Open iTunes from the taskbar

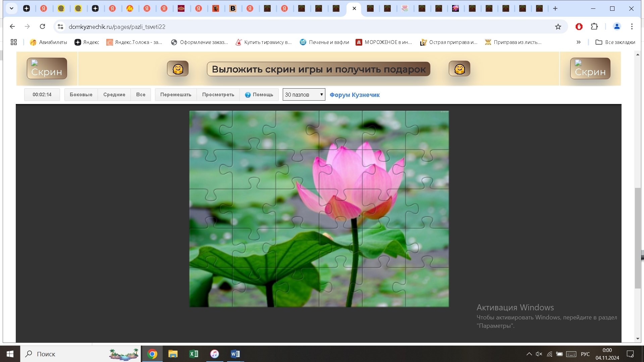(214, 354)
